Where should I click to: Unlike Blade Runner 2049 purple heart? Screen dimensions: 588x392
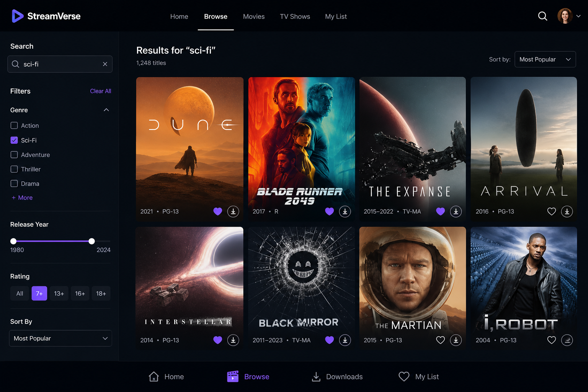click(329, 211)
